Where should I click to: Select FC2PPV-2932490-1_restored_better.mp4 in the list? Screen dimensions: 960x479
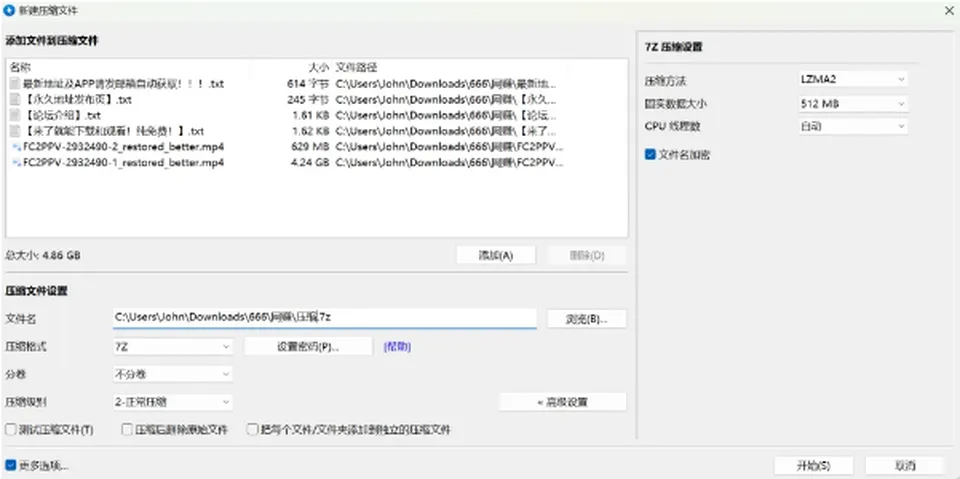[124, 163]
